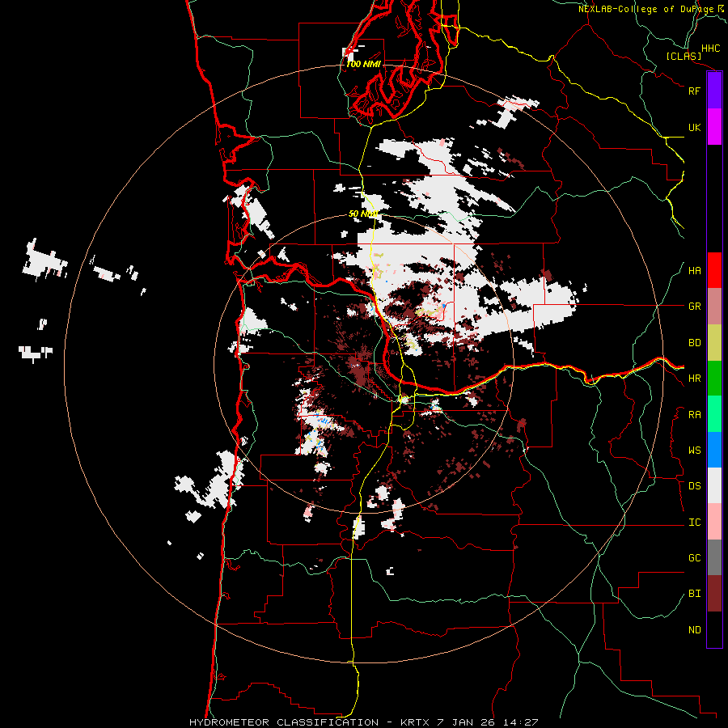Click the BI brown legend swatch
The height and width of the screenshot is (728, 728).
714,594
